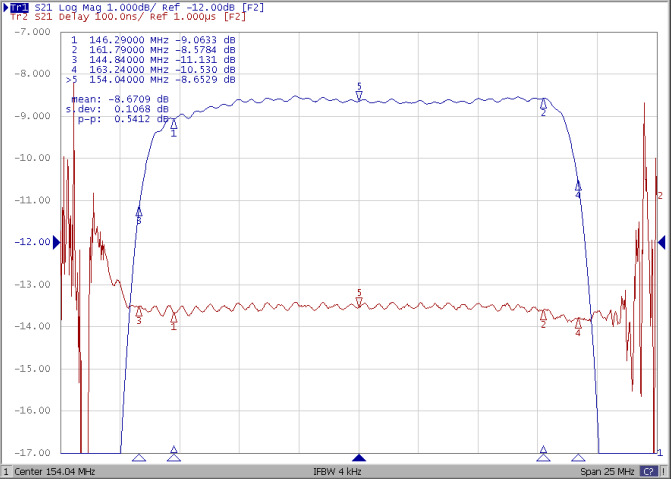The width and height of the screenshot is (671, 479).
Task: Click marker 4 on blue trace's falling edge
Action: (578, 186)
